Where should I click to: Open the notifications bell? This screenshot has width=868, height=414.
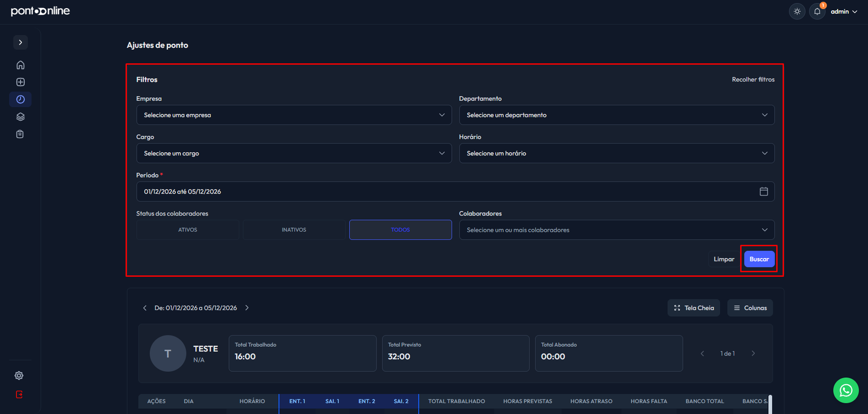point(817,11)
